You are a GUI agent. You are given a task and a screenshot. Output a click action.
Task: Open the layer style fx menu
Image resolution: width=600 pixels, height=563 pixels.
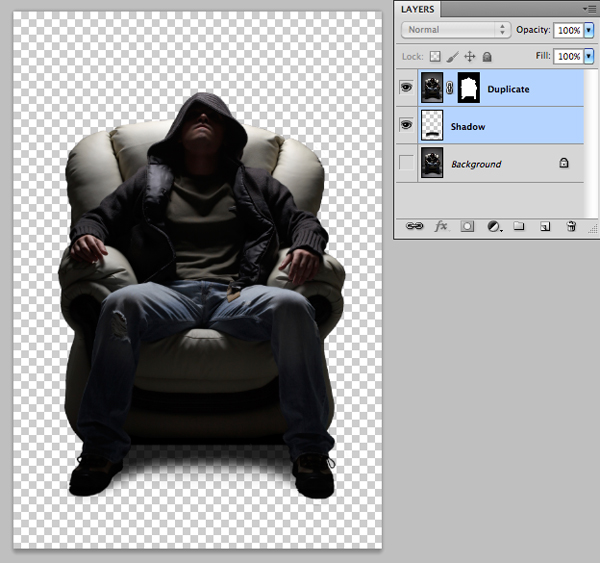[x=441, y=227]
